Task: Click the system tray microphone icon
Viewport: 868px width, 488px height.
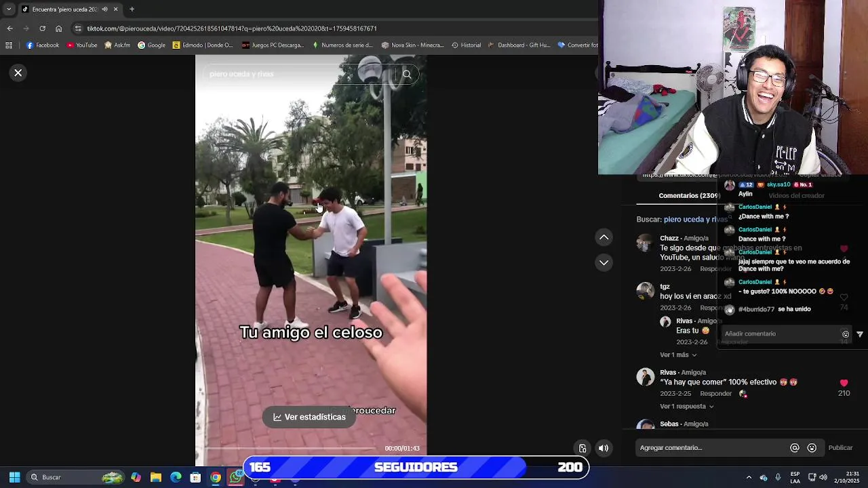Action: 778,477
